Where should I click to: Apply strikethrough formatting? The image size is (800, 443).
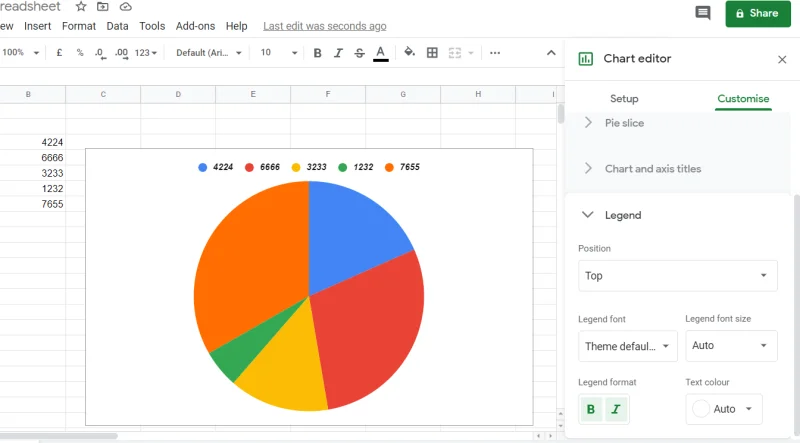359,53
